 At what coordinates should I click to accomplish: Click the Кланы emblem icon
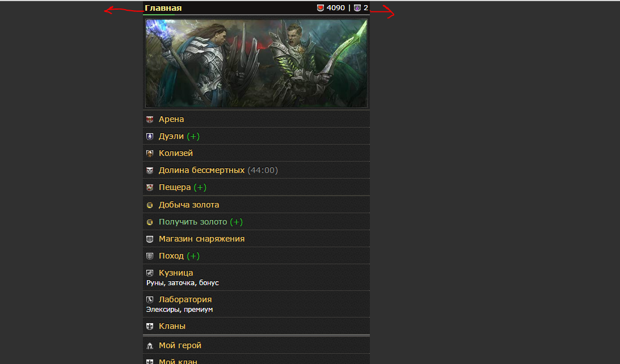pos(150,327)
